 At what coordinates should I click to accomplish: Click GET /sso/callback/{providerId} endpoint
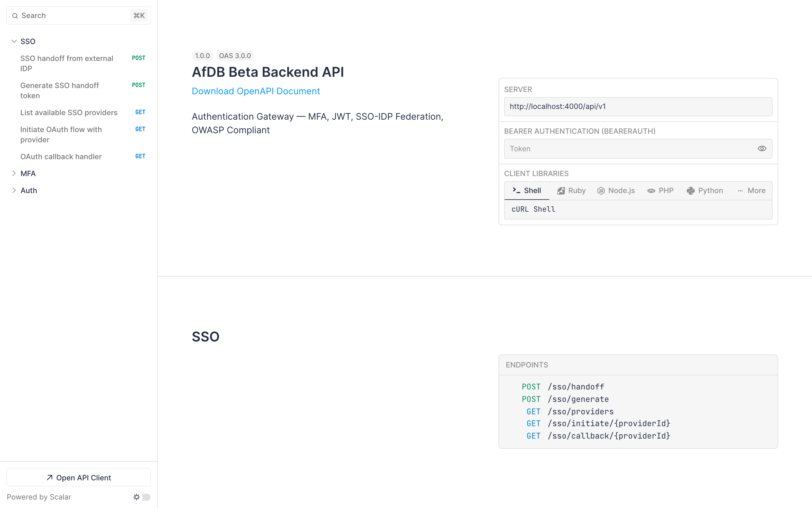point(598,436)
